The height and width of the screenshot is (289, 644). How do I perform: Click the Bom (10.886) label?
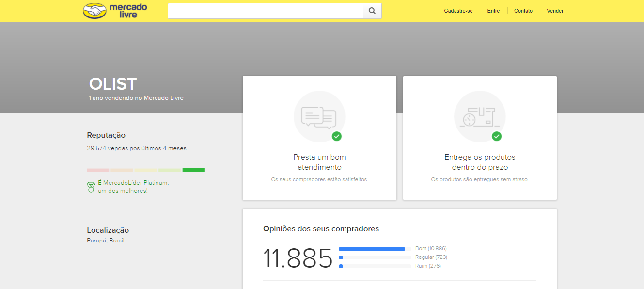coord(431,249)
